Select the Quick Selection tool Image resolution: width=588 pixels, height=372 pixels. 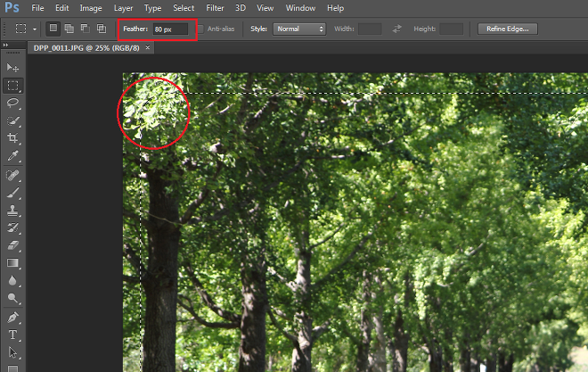12,120
